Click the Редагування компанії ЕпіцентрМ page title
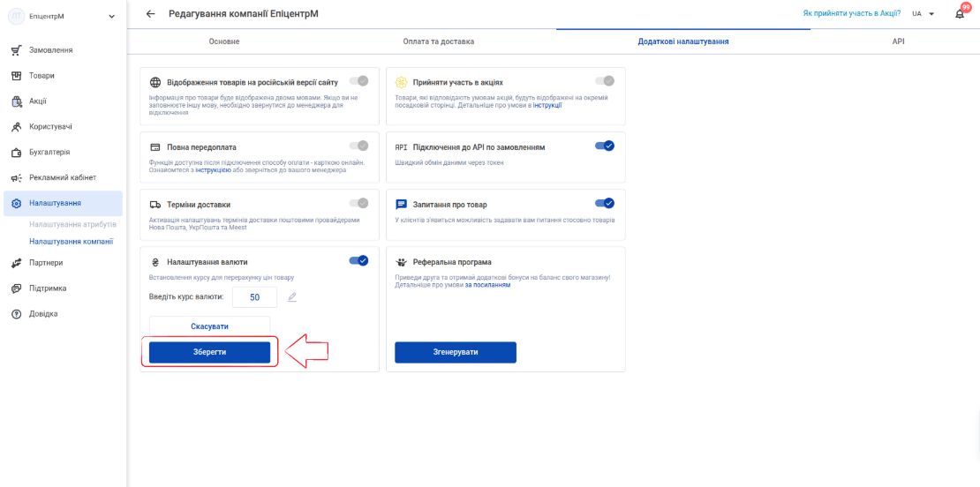 pyautogui.click(x=243, y=14)
